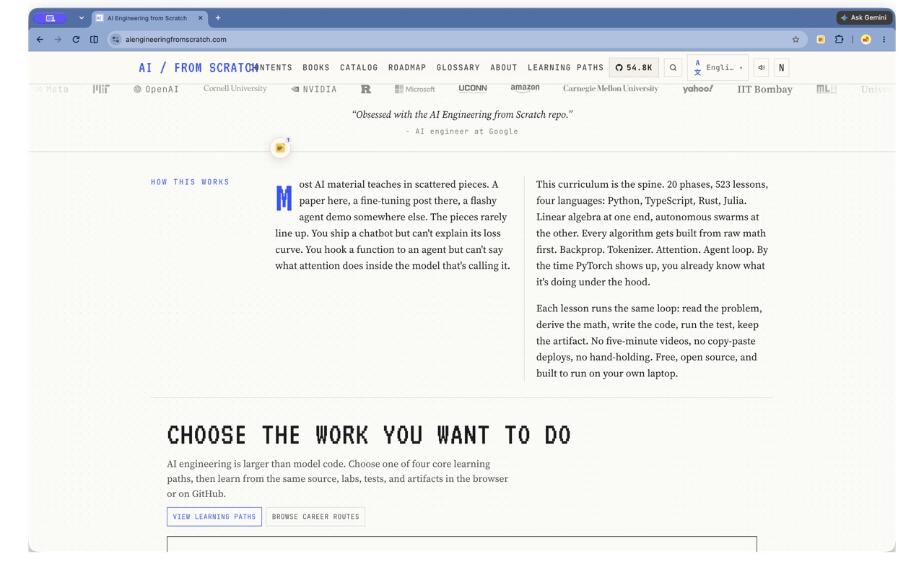Open the yellow note extension icon

[x=821, y=40]
